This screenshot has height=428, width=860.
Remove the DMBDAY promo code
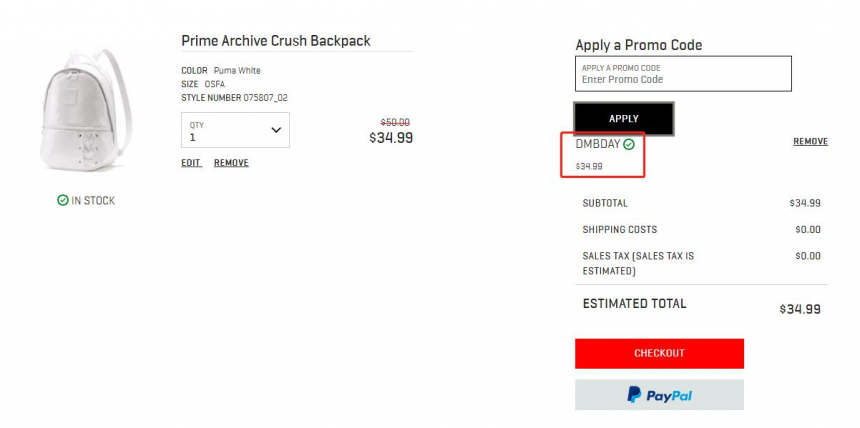tap(810, 142)
